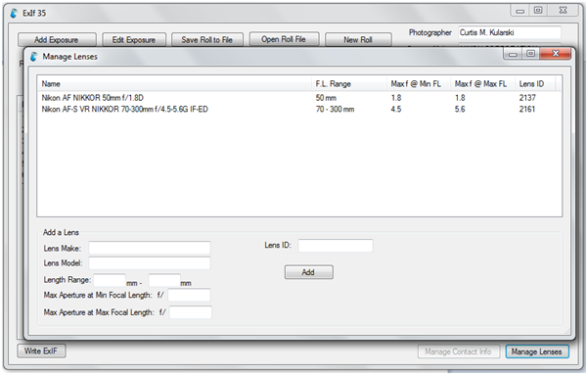This screenshot has width=588, height=375.
Task: Click the Lens ID column header
Action: [x=535, y=84]
